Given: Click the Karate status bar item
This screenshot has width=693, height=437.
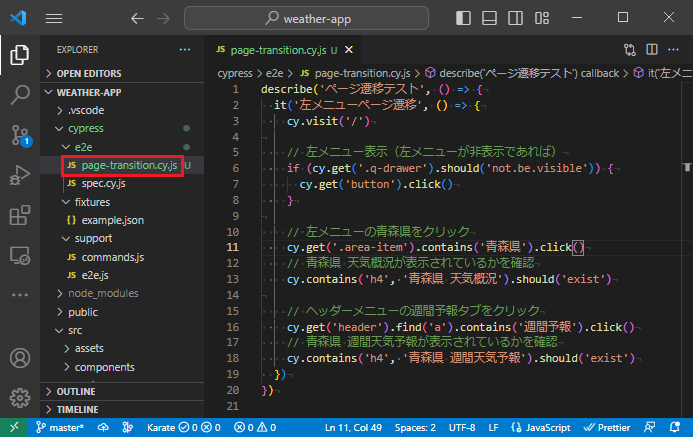Looking at the screenshot, I should [183, 427].
